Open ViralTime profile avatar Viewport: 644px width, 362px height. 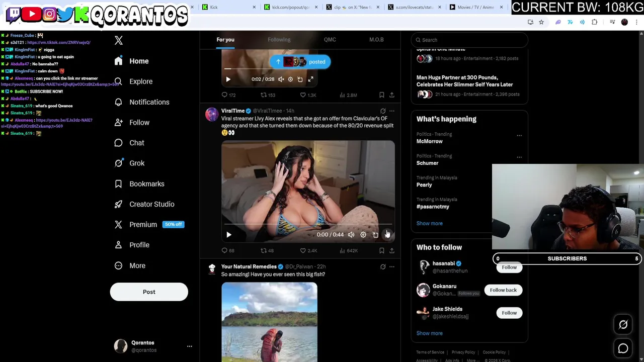(212, 114)
